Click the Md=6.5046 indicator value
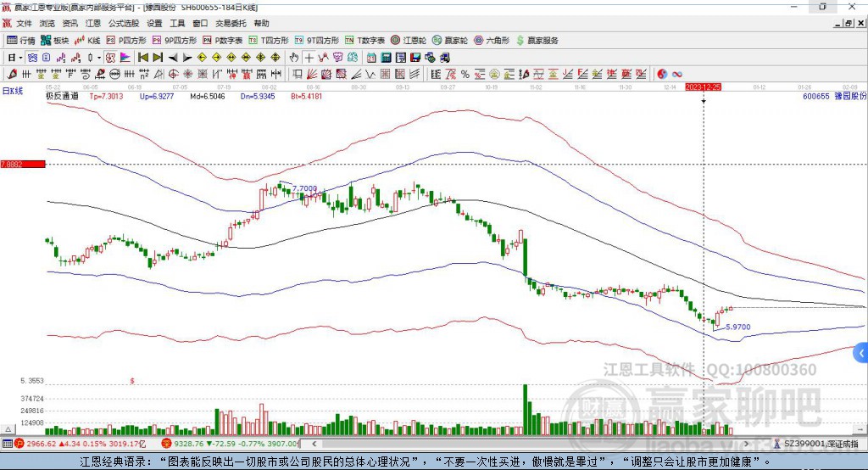 [208, 96]
